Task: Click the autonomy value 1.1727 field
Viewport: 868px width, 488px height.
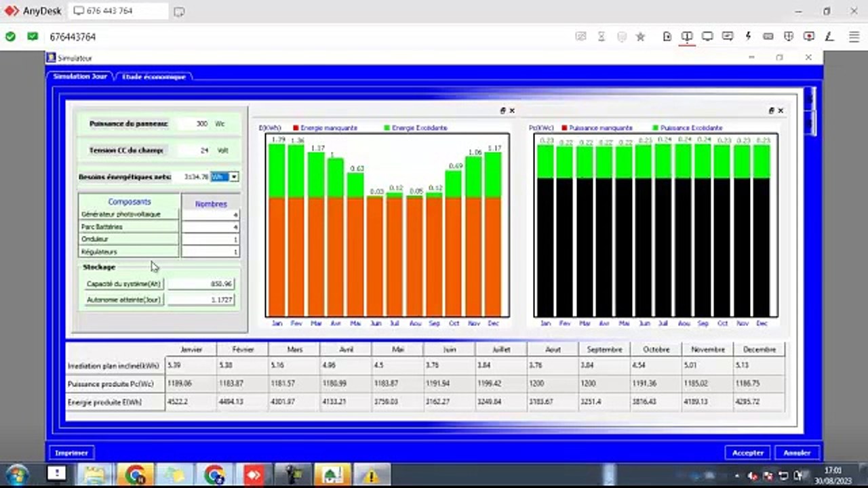Action: point(201,300)
